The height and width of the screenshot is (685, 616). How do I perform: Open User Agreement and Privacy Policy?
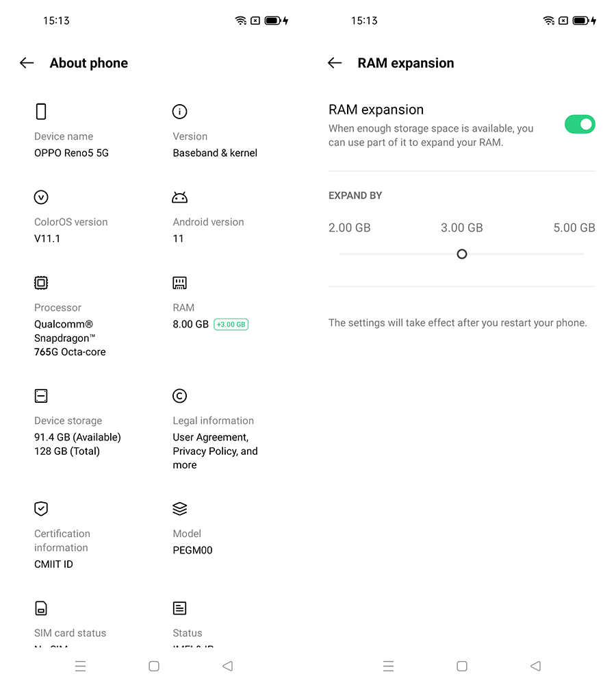point(215,451)
